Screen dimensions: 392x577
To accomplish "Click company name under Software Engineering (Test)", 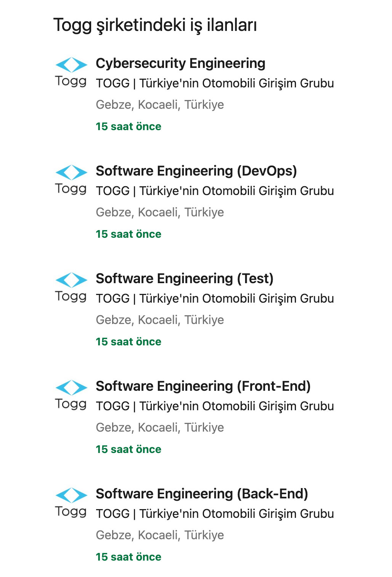I will [x=215, y=298].
